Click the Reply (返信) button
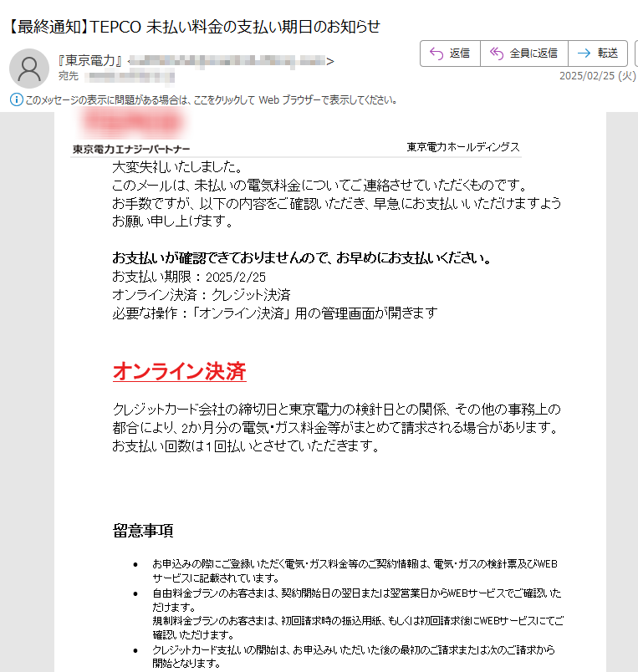Viewport: 638px width, 672px height. pos(450,53)
